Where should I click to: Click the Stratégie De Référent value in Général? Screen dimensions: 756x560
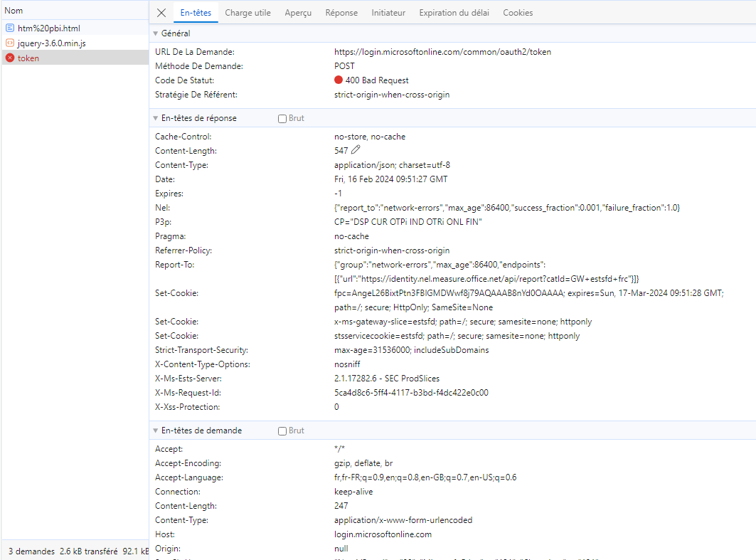[392, 95]
